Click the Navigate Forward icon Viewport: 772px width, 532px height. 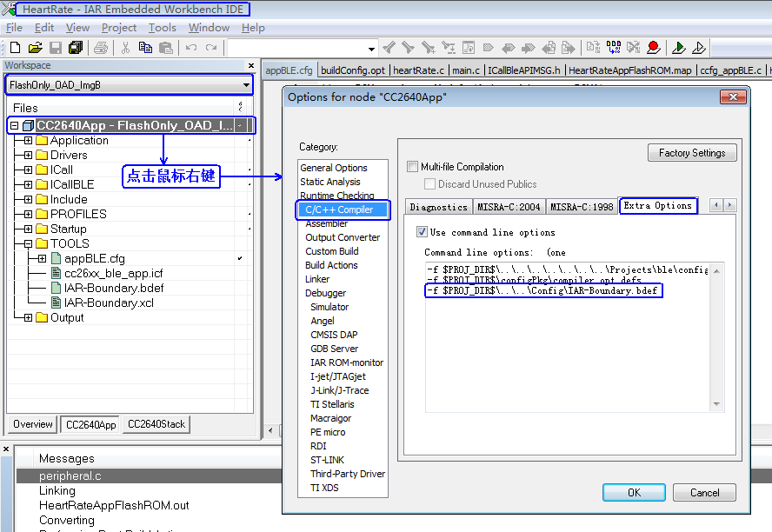pos(568,48)
